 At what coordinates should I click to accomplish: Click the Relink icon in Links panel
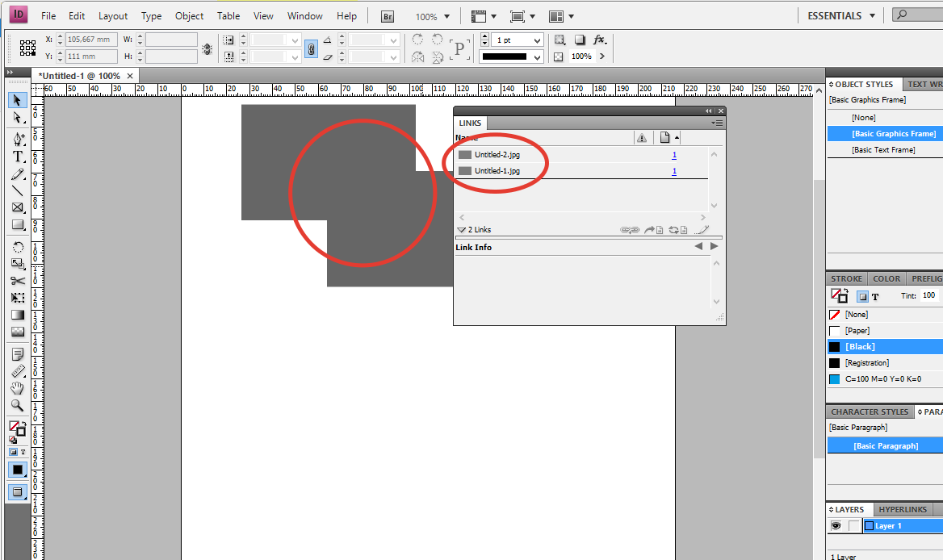pyautogui.click(x=630, y=229)
